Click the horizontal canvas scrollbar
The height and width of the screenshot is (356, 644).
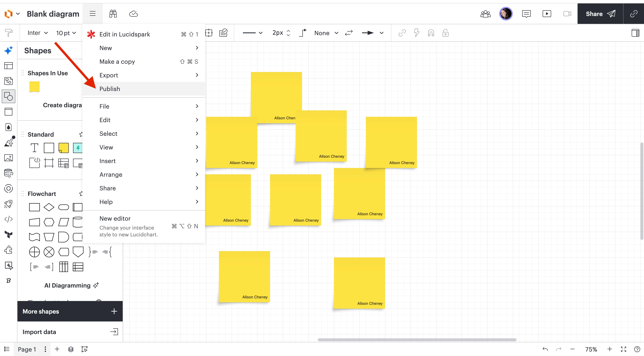point(417,340)
